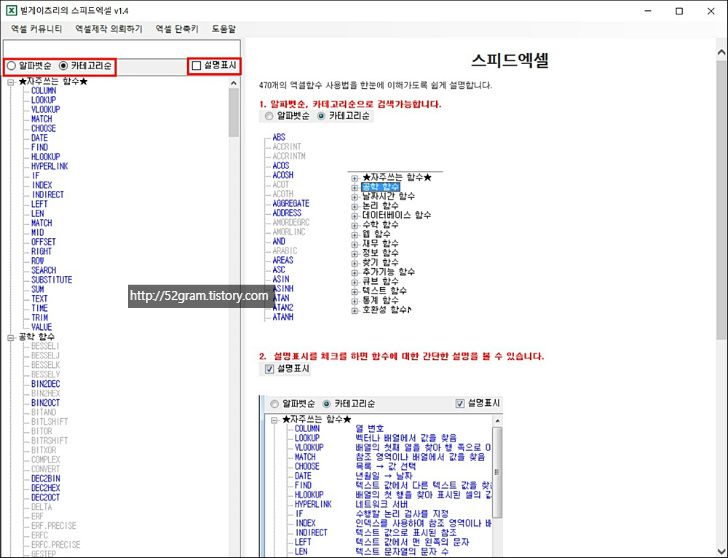
Task: Click the Excel app icon in title bar
Action: click(x=11, y=10)
